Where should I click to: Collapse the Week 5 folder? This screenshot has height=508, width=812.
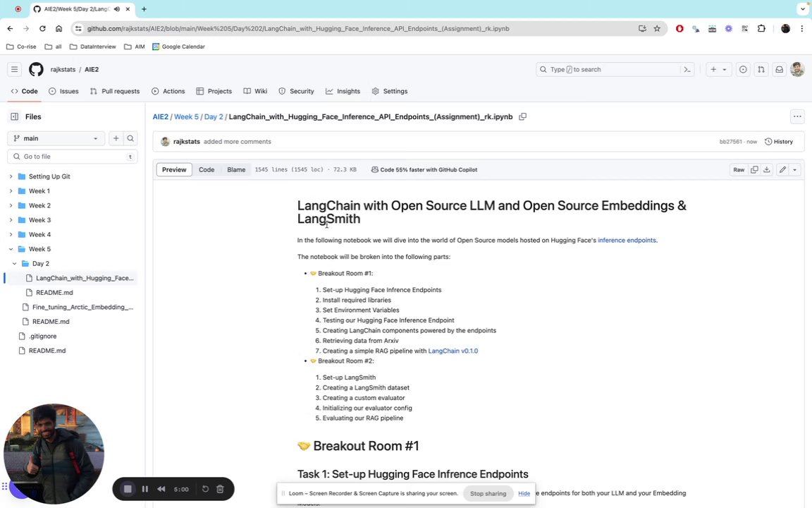11,249
